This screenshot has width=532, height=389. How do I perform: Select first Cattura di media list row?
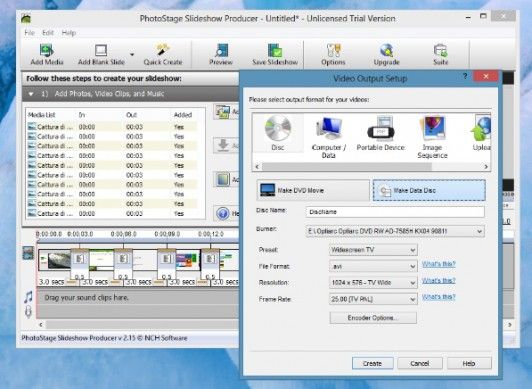coord(112,127)
